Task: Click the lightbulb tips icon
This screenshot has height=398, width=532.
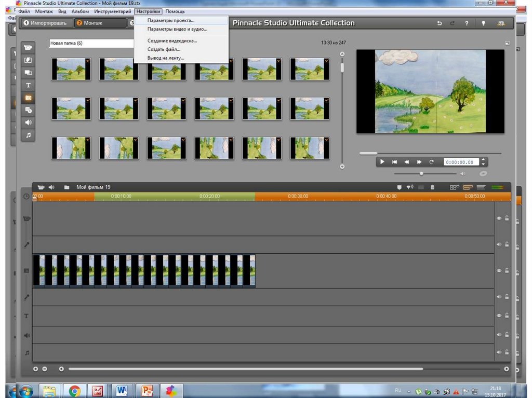Action: tap(483, 23)
